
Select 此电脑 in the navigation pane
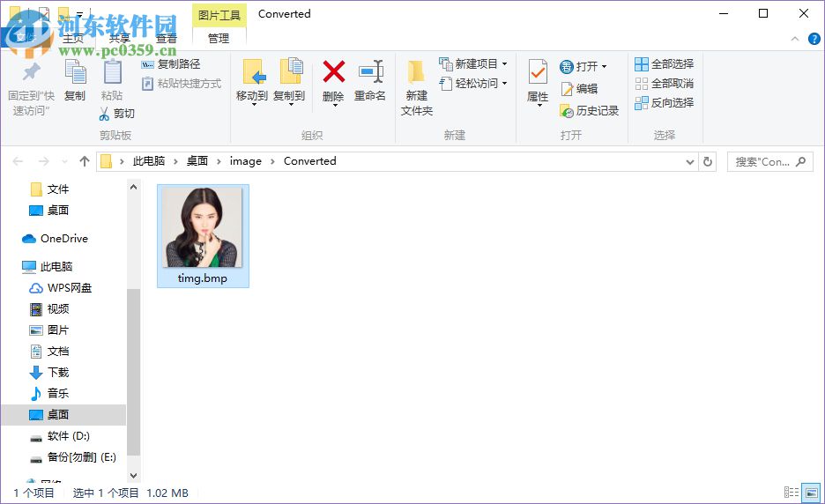pos(56,266)
